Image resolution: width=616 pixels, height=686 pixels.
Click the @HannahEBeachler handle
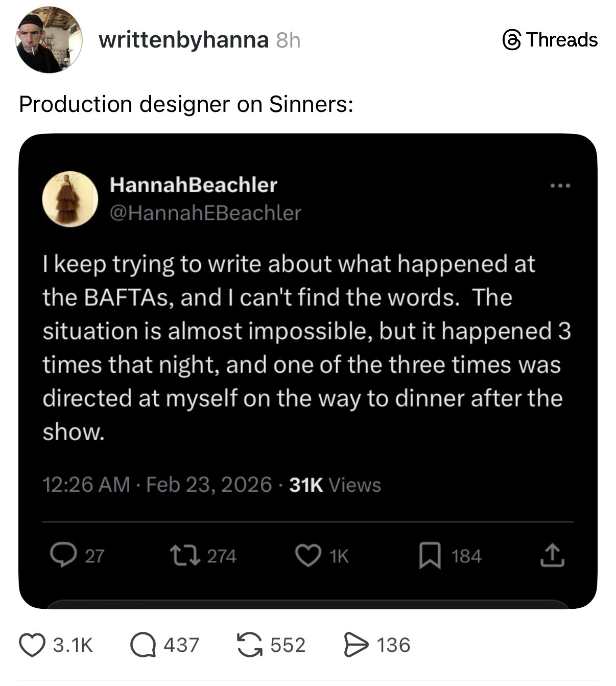(205, 213)
